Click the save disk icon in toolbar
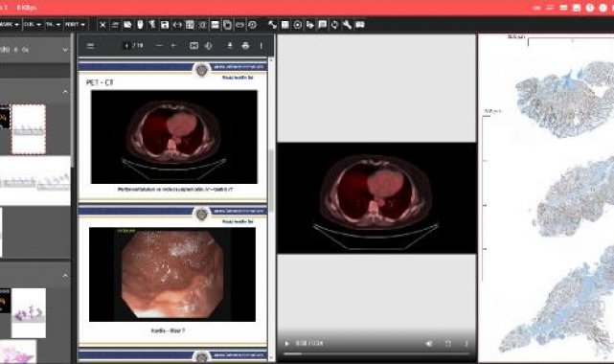The image size is (614, 364). tap(165, 25)
